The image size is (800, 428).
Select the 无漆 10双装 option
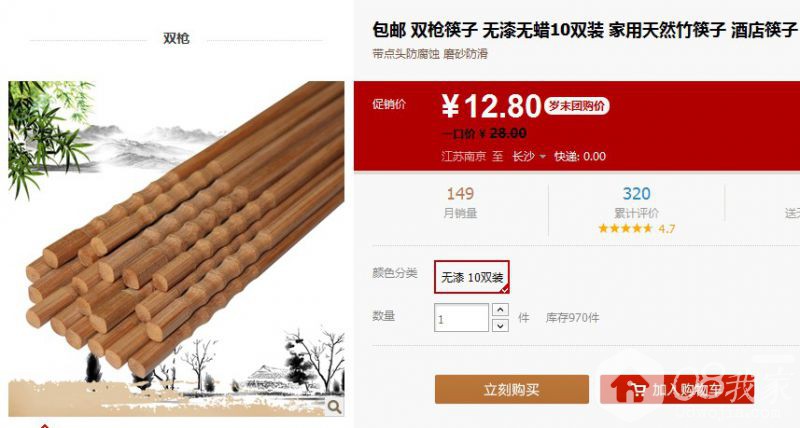471,277
